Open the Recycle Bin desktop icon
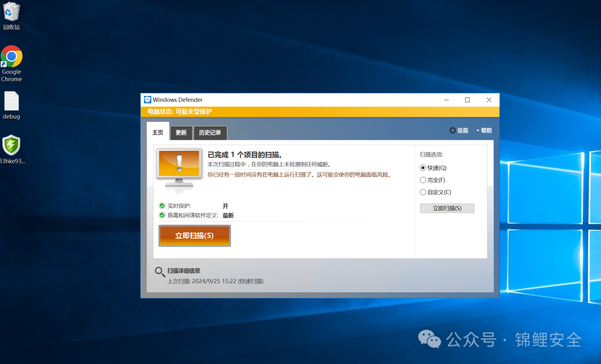601x364 pixels. (x=12, y=16)
